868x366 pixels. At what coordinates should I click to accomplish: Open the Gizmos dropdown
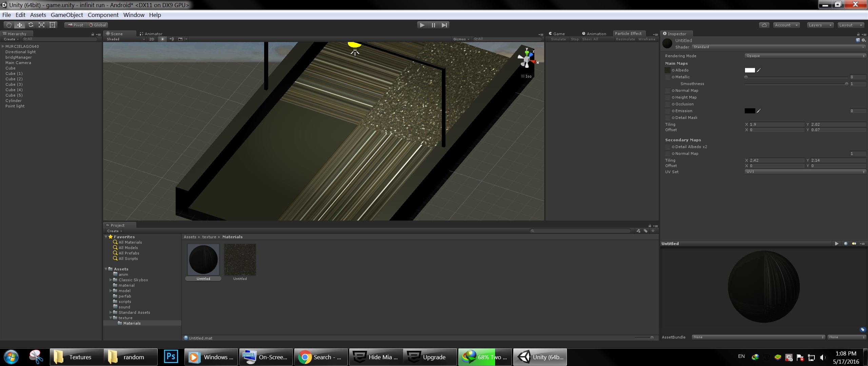coord(461,39)
